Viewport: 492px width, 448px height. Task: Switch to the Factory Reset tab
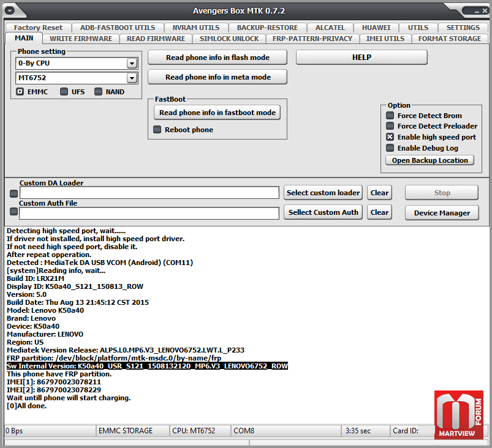pos(38,28)
